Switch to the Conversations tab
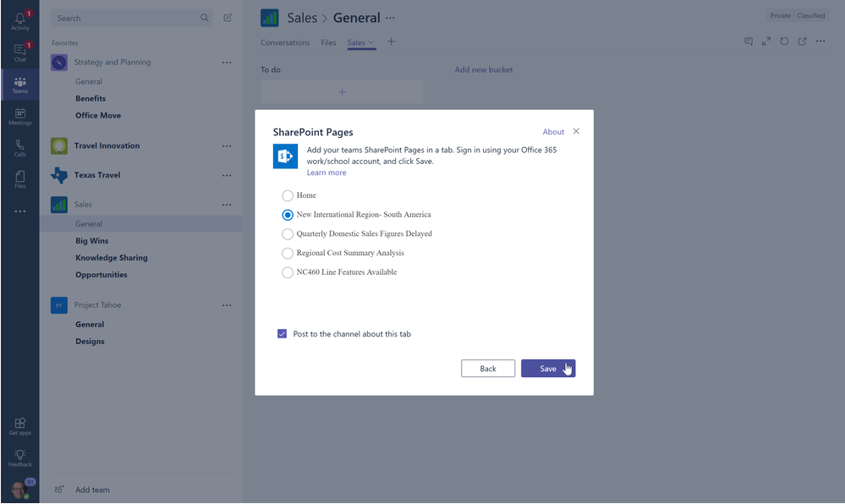 tap(285, 42)
